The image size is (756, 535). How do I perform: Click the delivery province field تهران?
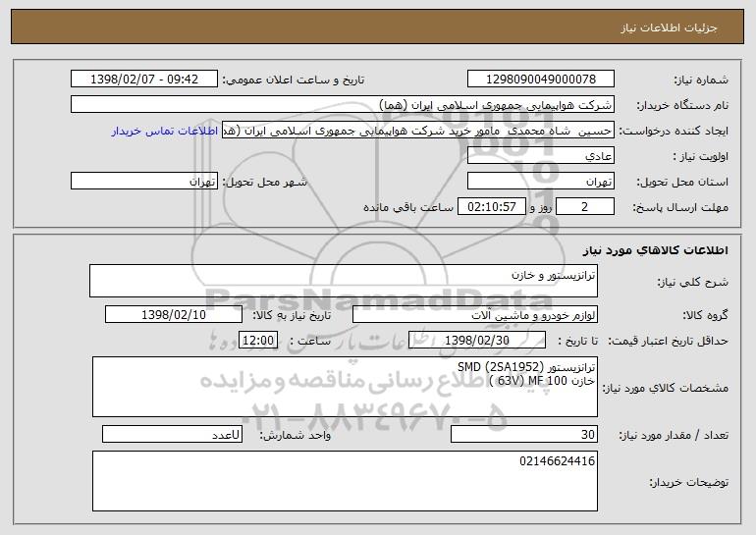(540, 182)
